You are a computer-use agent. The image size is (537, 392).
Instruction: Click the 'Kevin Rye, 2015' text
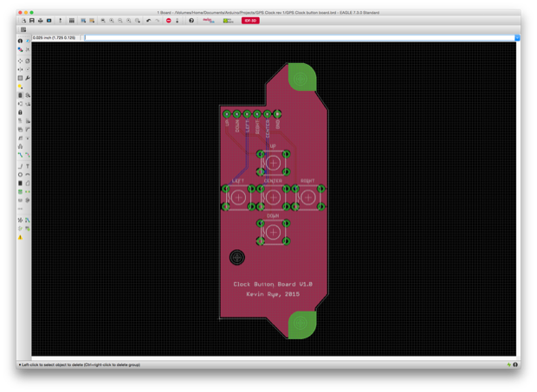pyautogui.click(x=273, y=294)
